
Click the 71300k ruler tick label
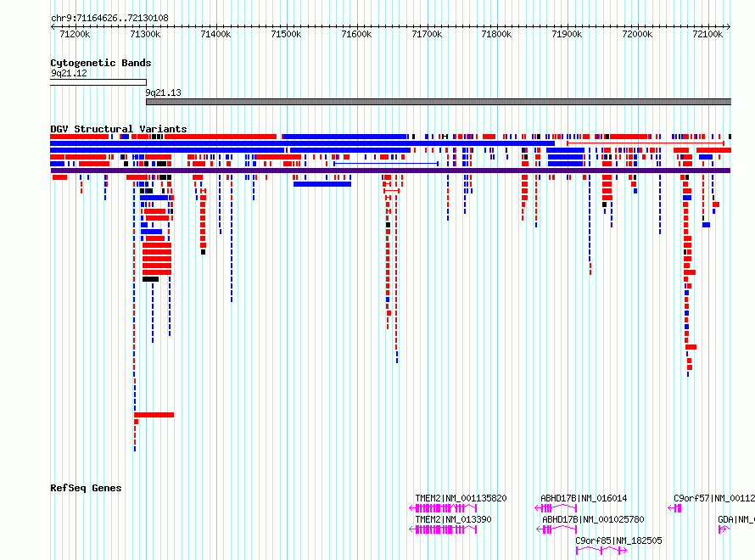[x=145, y=34]
